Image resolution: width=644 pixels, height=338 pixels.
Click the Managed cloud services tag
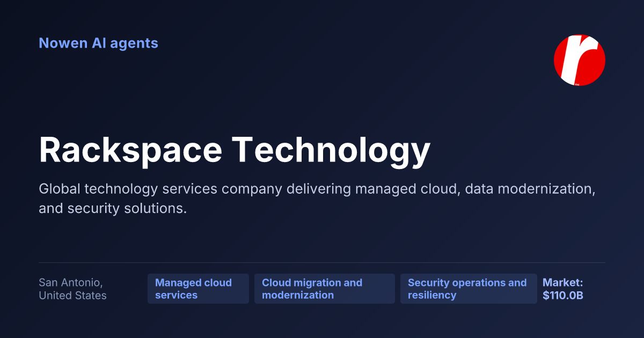(198, 289)
